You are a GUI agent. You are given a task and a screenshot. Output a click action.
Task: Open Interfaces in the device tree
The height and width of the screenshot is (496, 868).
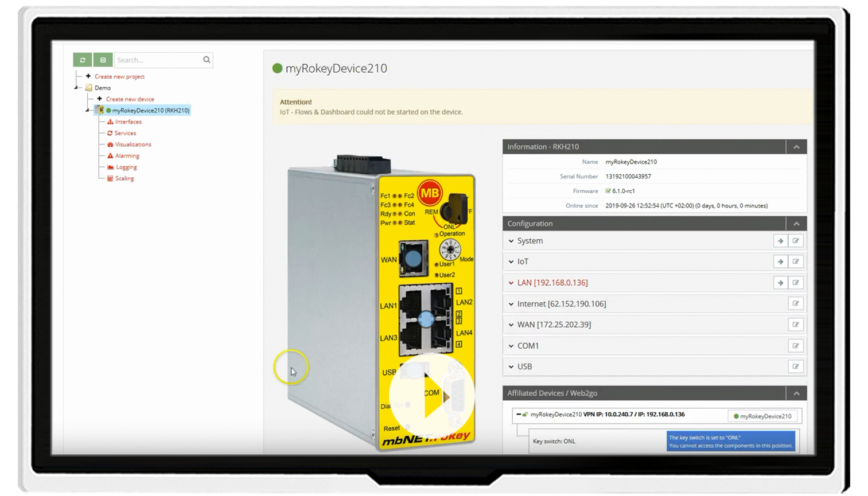coord(129,122)
